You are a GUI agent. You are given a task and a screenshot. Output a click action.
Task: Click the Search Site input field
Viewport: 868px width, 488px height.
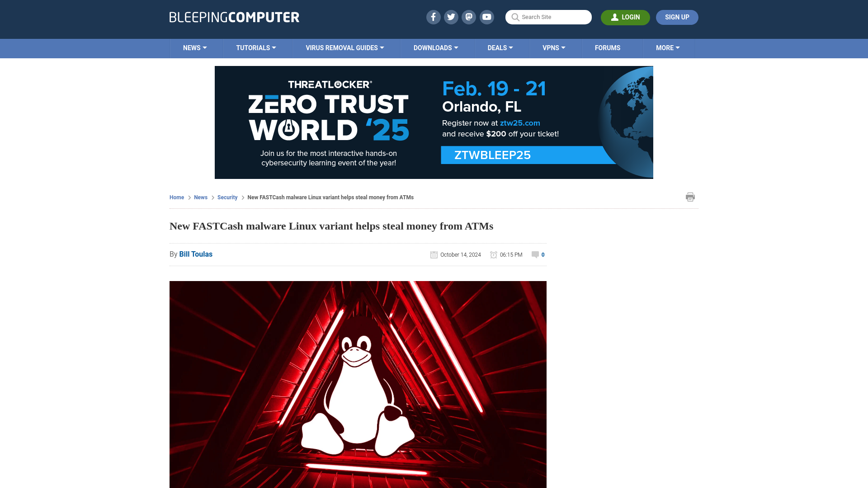pos(548,17)
